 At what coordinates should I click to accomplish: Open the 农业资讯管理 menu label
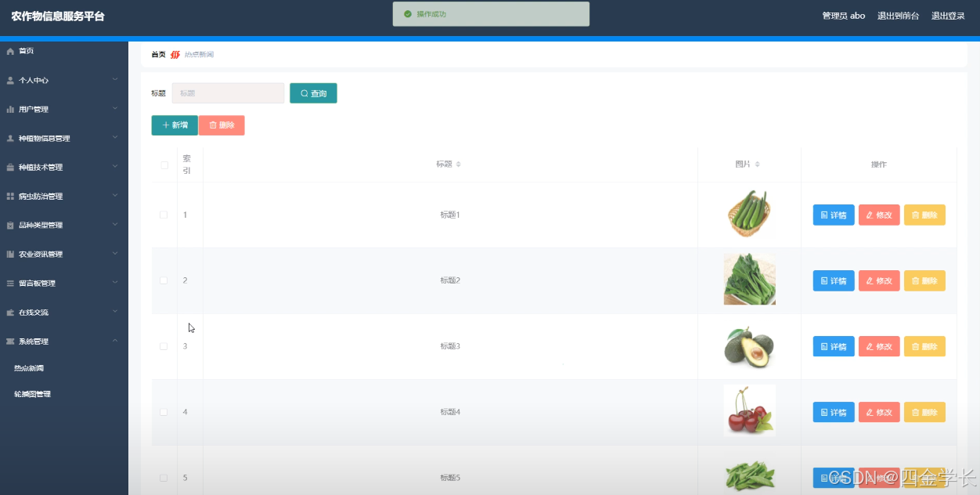(41, 255)
